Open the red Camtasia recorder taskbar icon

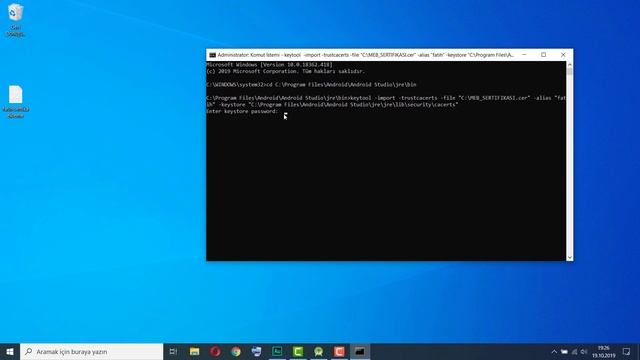pyautogui.click(x=339, y=351)
